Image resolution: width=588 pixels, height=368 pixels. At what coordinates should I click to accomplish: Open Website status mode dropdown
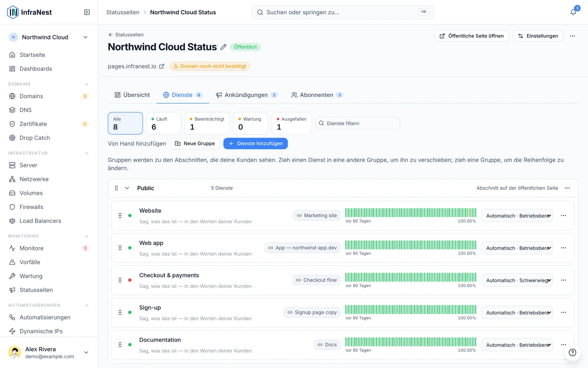click(x=517, y=216)
